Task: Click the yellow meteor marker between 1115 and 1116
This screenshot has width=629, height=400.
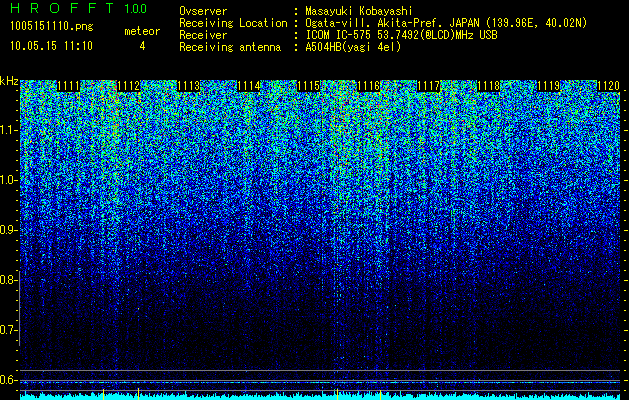Action: coord(337,394)
